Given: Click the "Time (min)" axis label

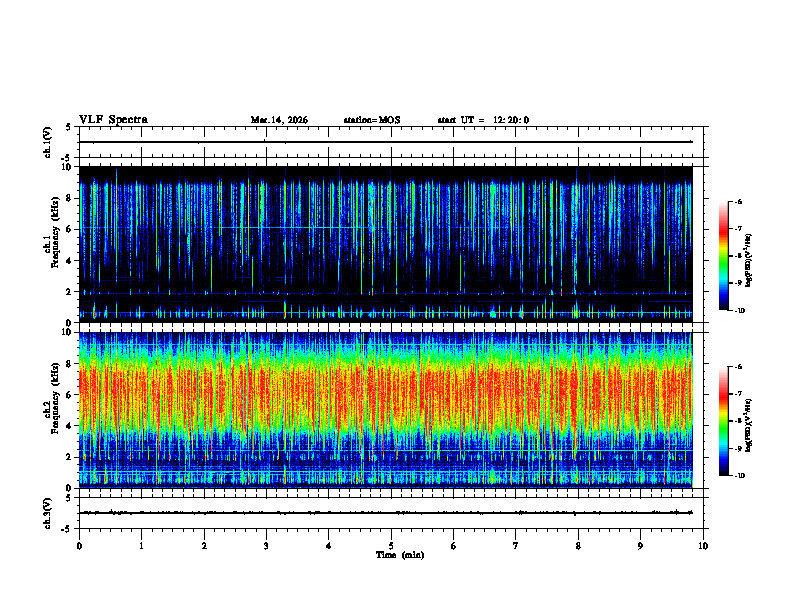Looking at the screenshot, I should pos(400,555).
